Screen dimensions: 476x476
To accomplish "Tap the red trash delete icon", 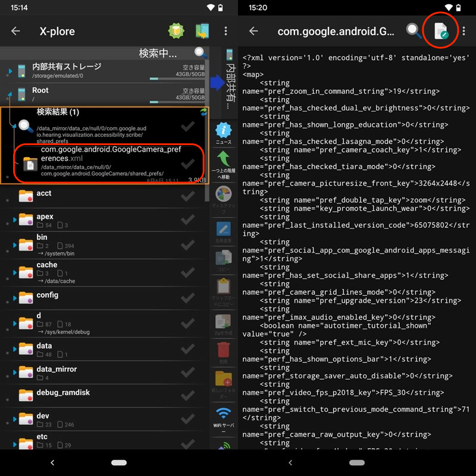I will coord(224,351).
